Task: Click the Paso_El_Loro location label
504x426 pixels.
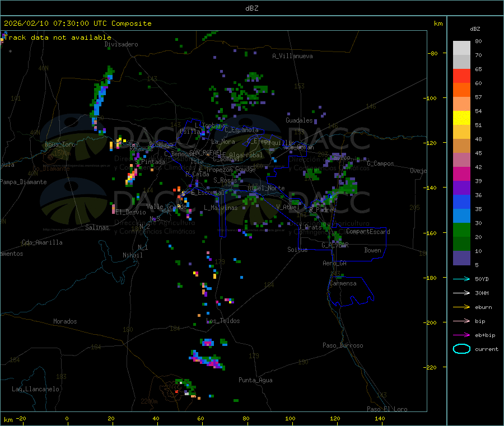Action: 387,409
